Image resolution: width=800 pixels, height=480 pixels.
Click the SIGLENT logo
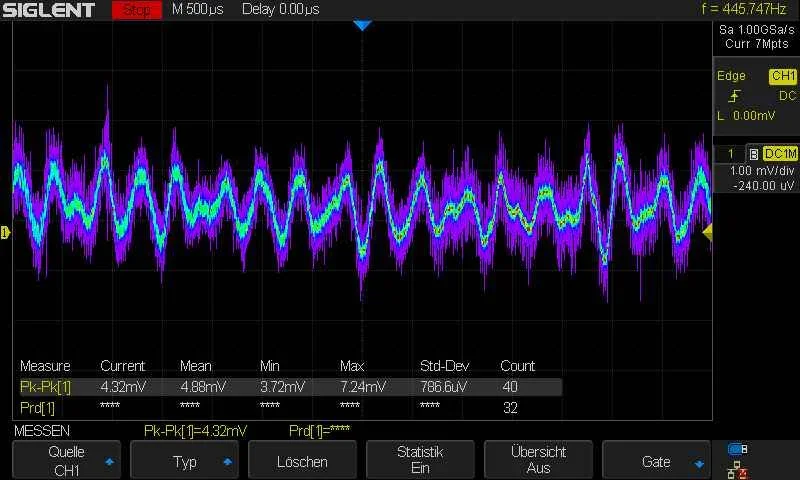(x=48, y=10)
